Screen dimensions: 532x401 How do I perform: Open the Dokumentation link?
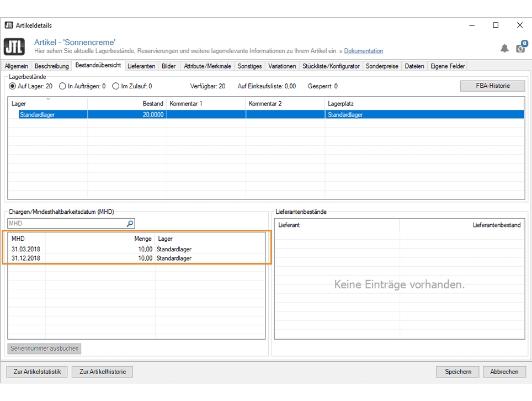[x=363, y=51]
